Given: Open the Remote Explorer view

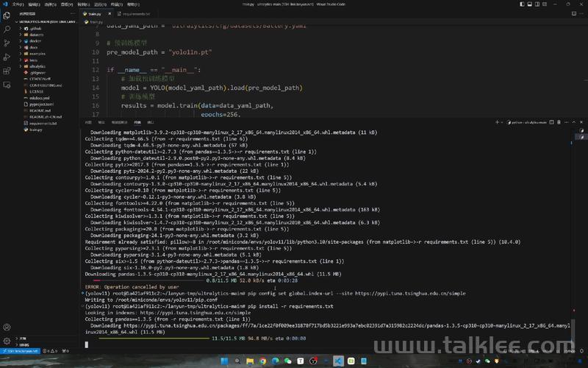Looking at the screenshot, I should (x=7, y=85).
